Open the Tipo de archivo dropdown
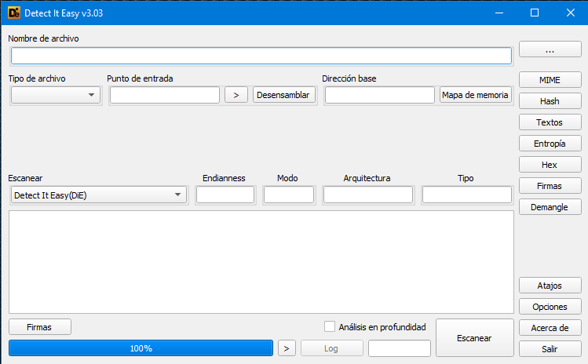588x364 pixels. pos(56,95)
